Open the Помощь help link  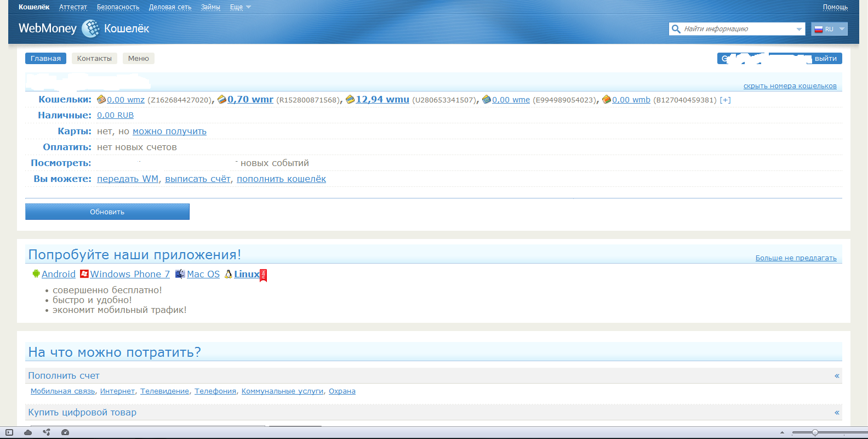tap(835, 7)
